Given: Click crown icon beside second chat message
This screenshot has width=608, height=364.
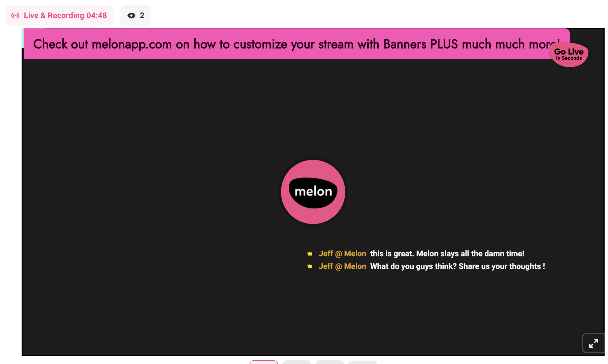Looking at the screenshot, I should (310, 266).
